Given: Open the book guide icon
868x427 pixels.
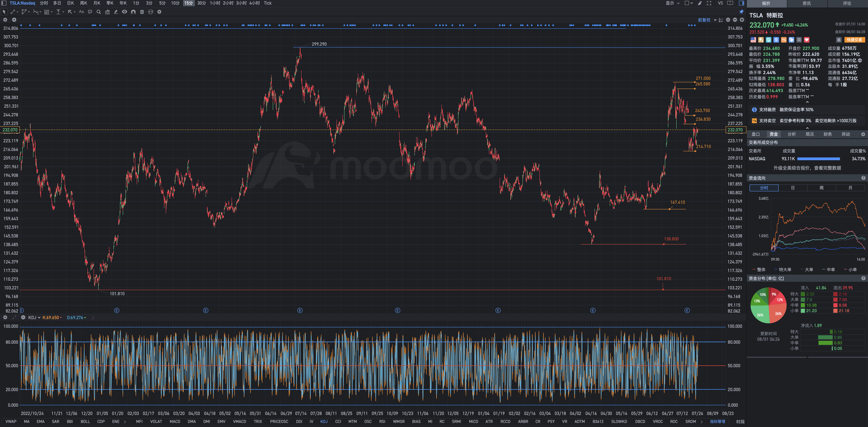Looking at the screenshot, I should (730, 3).
